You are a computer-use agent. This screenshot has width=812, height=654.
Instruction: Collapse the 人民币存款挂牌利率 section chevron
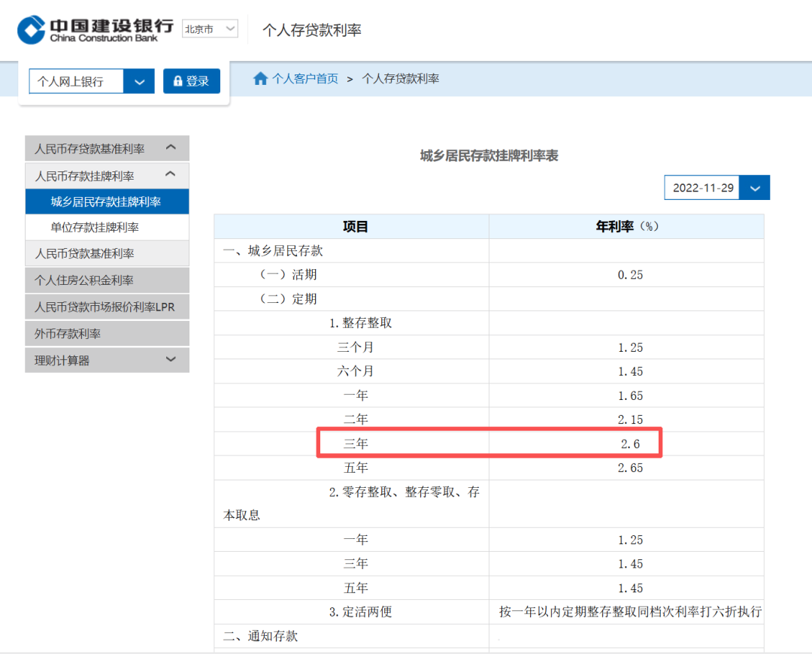(171, 175)
